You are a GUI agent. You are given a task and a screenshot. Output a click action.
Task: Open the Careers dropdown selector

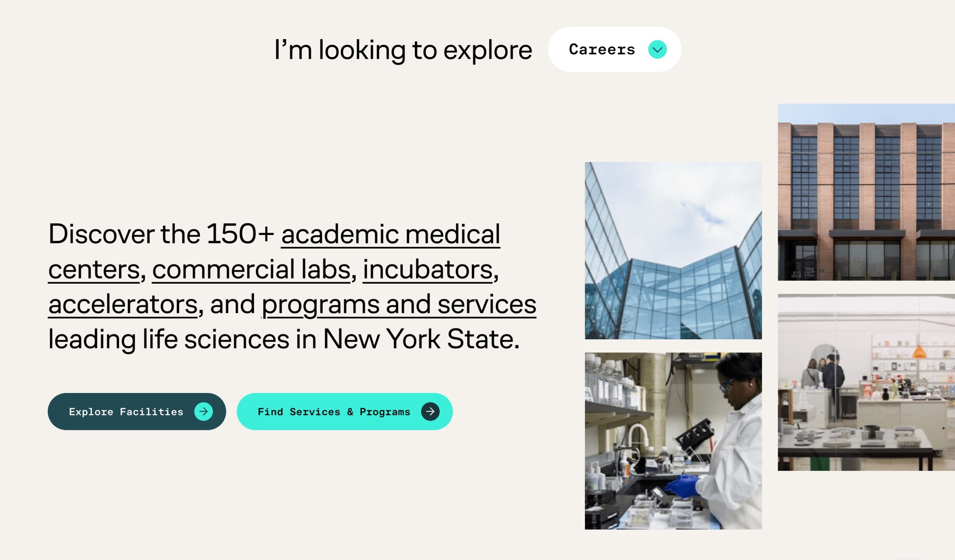click(614, 50)
